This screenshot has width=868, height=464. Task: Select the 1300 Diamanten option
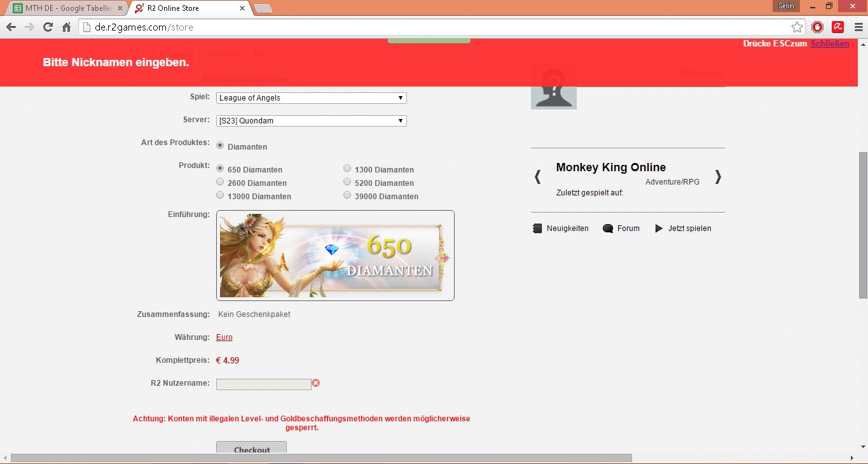click(x=347, y=169)
